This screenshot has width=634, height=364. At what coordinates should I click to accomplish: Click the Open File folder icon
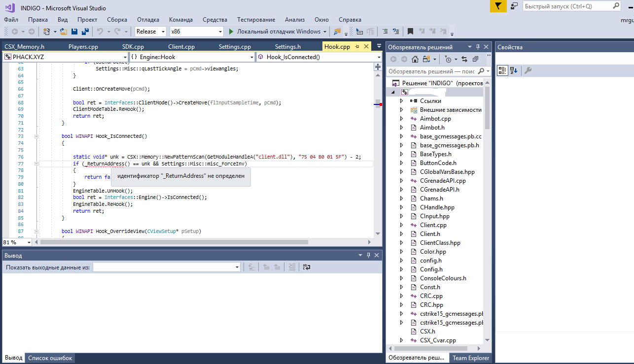click(x=64, y=32)
